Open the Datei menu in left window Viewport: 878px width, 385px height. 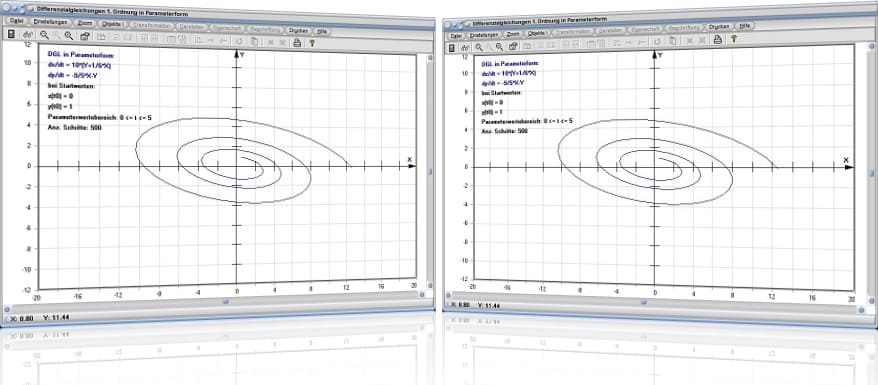pyautogui.click(x=16, y=21)
